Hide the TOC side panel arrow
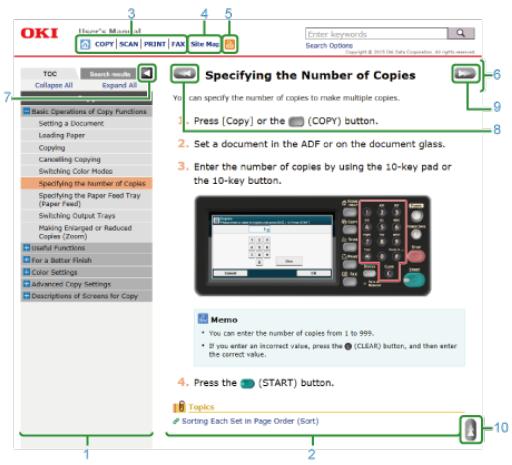The width and height of the screenshot is (512, 465). (x=147, y=73)
